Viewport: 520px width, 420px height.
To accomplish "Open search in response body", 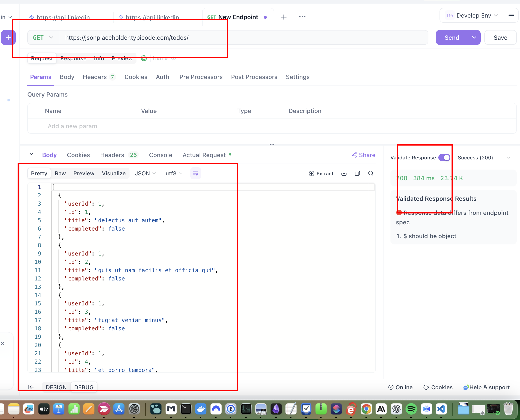I will coord(371,173).
